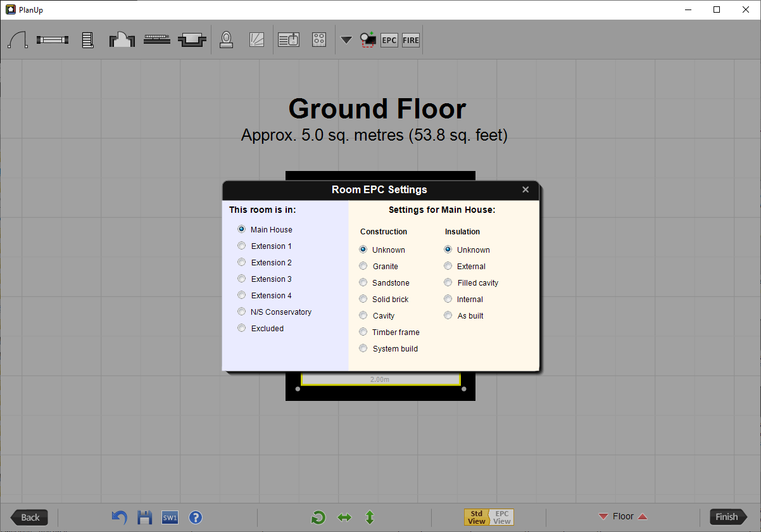
Task: Select the door tool in the toolbar
Action: point(18,40)
